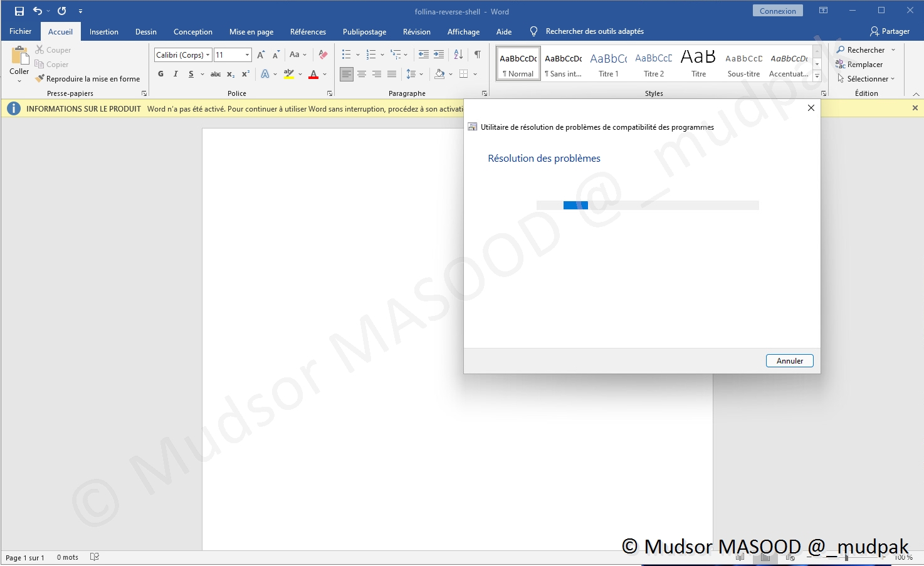Click the Rechercher des outils adaptés search field
The width and height of the screenshot is (924, 566).
coord(594,31)
